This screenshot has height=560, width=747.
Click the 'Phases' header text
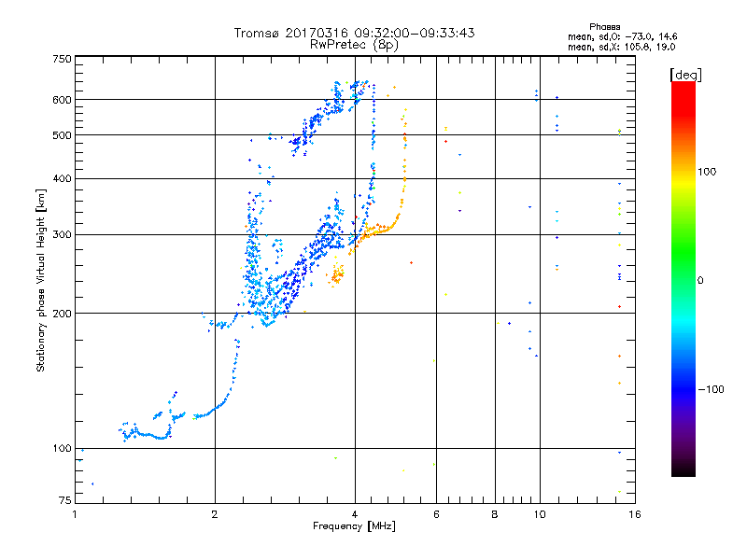604,27
